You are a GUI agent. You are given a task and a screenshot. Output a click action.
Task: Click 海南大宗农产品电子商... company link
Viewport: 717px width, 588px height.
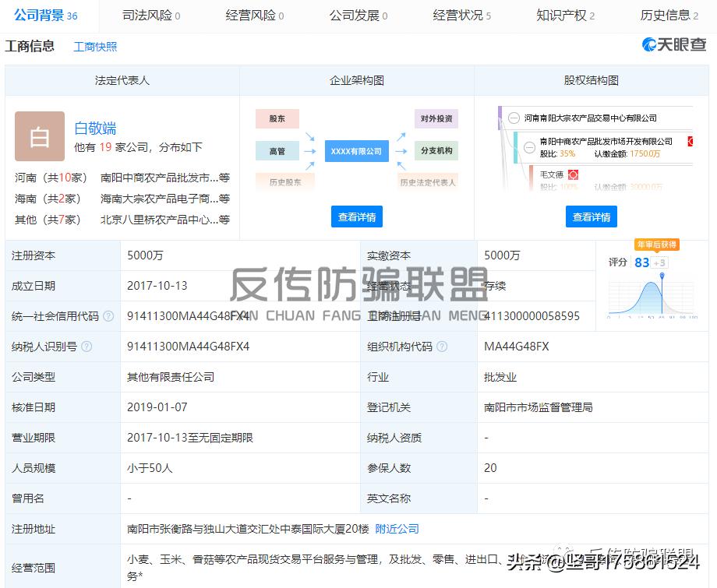point(165,199)
